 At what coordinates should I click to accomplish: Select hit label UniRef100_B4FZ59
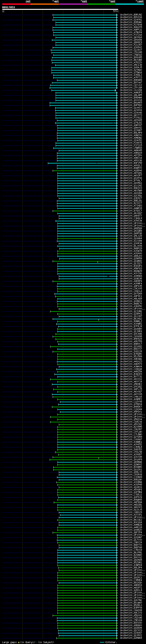coord(131,163)
